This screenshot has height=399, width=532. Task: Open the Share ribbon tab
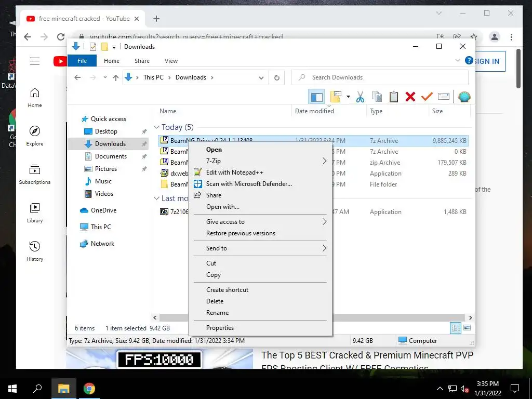point(142,61)
